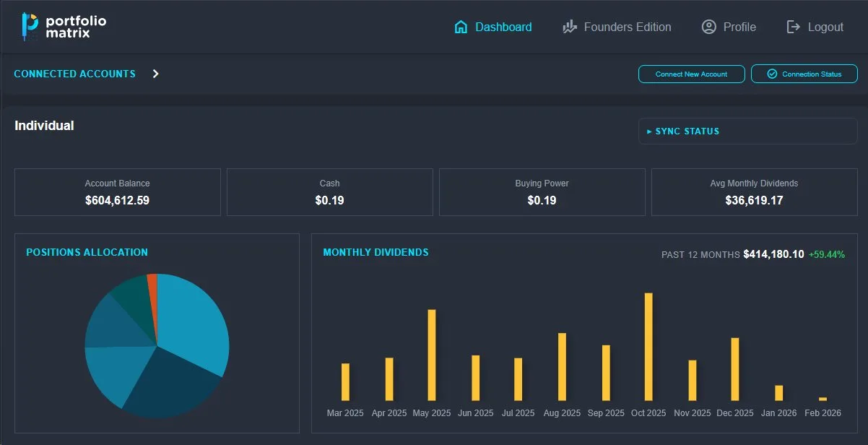Select the Account Balance card
Screen dimensions: 868x445
(117, 192)
